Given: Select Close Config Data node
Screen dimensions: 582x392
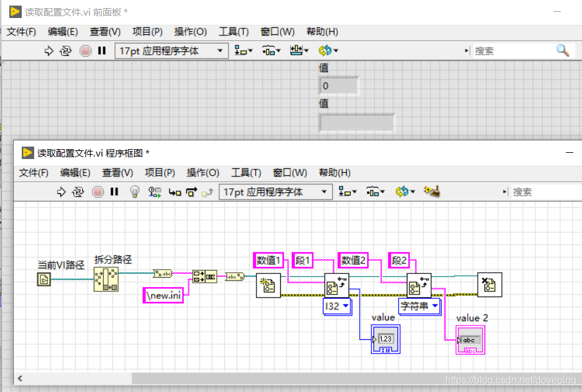Looking at the screenshot, I should click(x=489, y=285).
